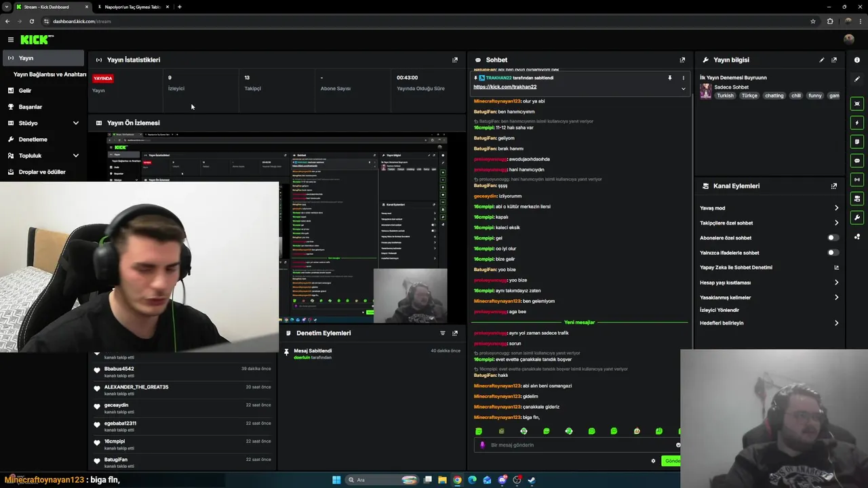Expand the pinned message chevron

[x=683, y=88]
